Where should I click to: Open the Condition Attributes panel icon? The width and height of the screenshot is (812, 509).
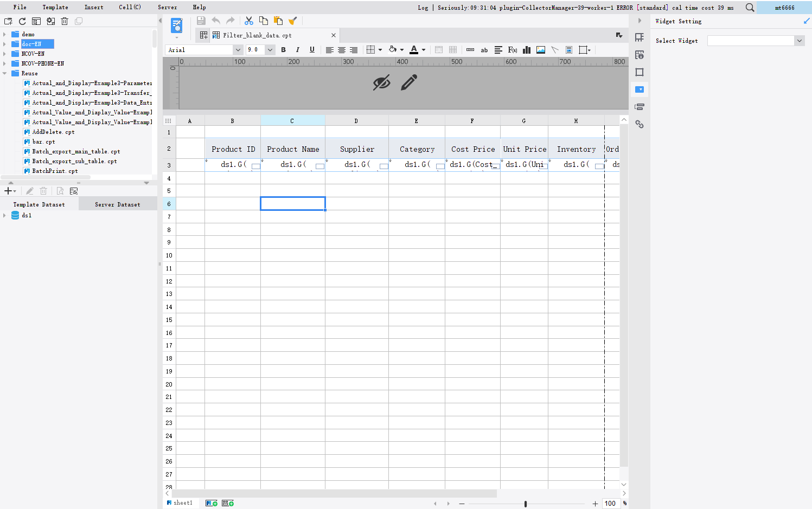tap(640, 107)
